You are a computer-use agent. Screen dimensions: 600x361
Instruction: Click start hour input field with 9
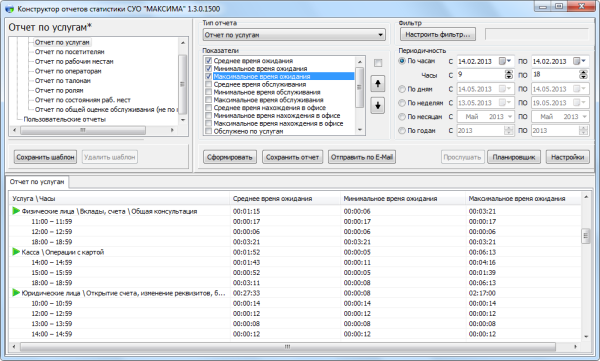click(x=481, y=75)
